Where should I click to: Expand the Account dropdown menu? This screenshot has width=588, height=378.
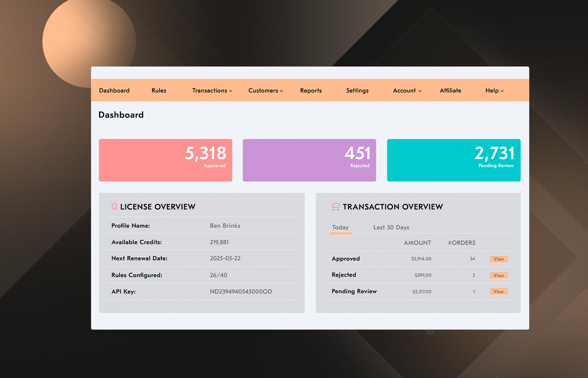(407, 90)
